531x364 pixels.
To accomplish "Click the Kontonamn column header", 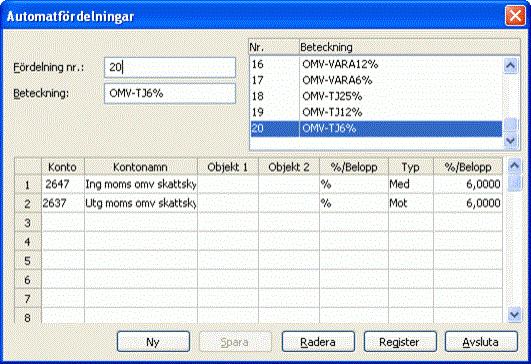I will (x=141, y=167).
